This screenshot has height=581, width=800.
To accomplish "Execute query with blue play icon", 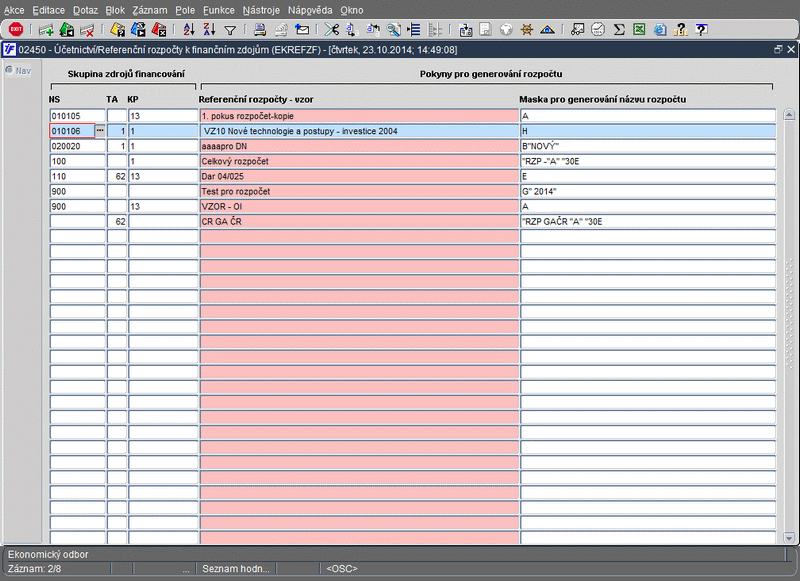I will [138, 30].
